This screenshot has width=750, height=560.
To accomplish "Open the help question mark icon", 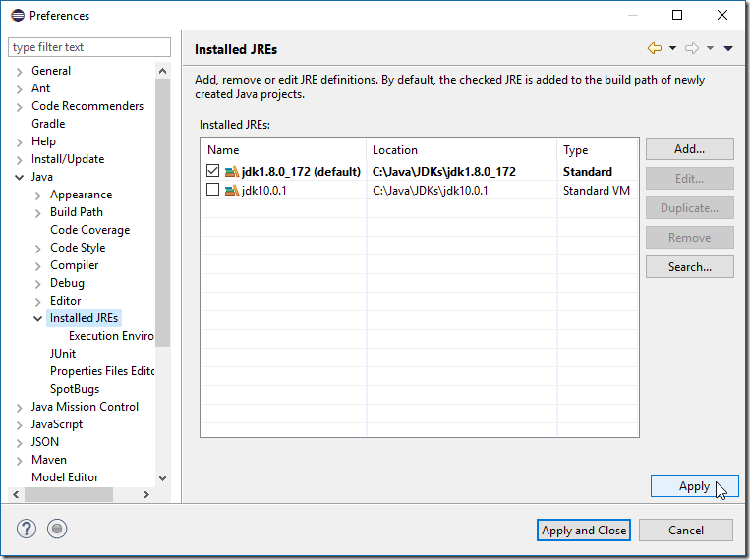I will (27, 529).
